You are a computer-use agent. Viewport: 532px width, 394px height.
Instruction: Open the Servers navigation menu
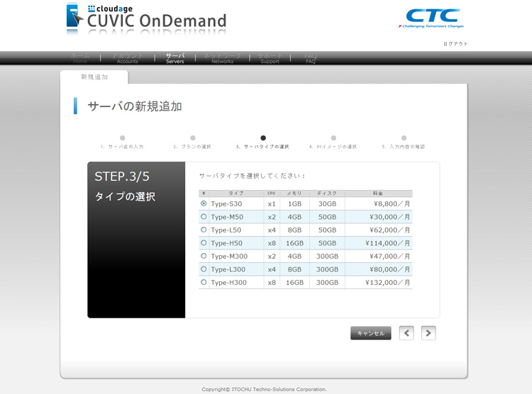point(174,58)
